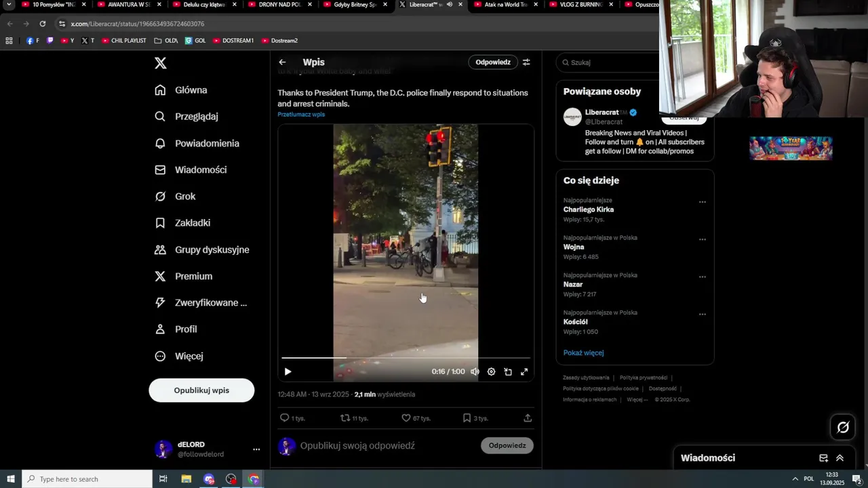Open CHIL PLAYLIST bookmark

pos(124,41)
